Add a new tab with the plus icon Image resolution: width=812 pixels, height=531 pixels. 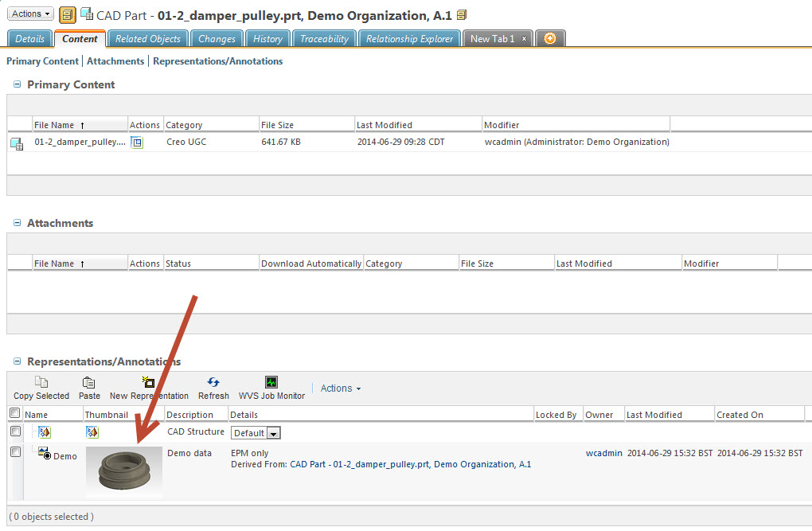(550, 39)
